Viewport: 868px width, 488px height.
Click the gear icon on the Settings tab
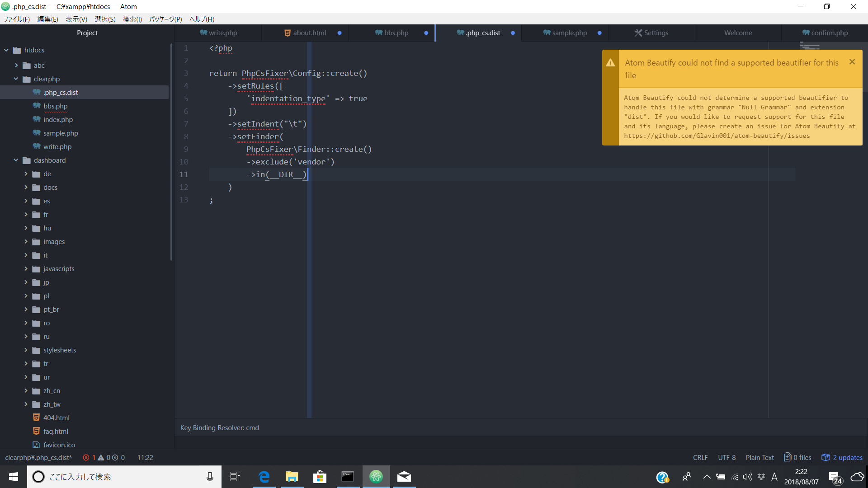(x=638, y=33)
